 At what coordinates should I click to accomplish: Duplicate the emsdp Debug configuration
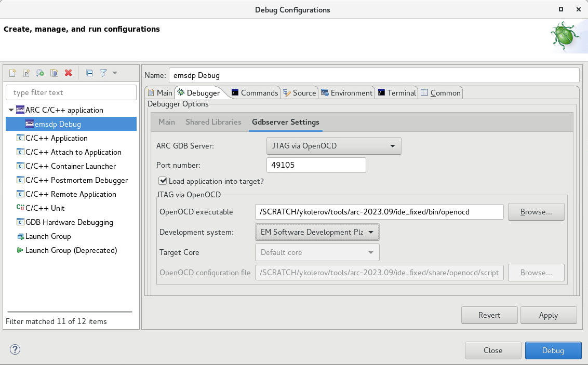coord(54,73)
